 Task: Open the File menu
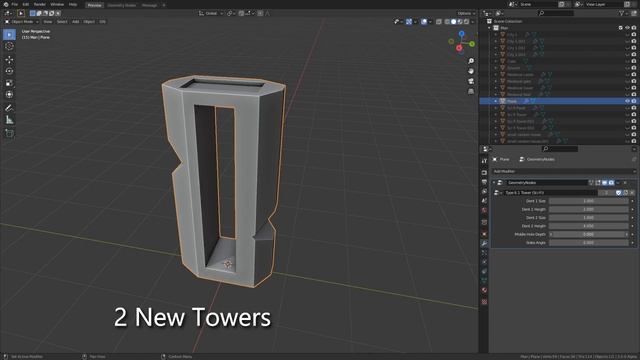15,4
